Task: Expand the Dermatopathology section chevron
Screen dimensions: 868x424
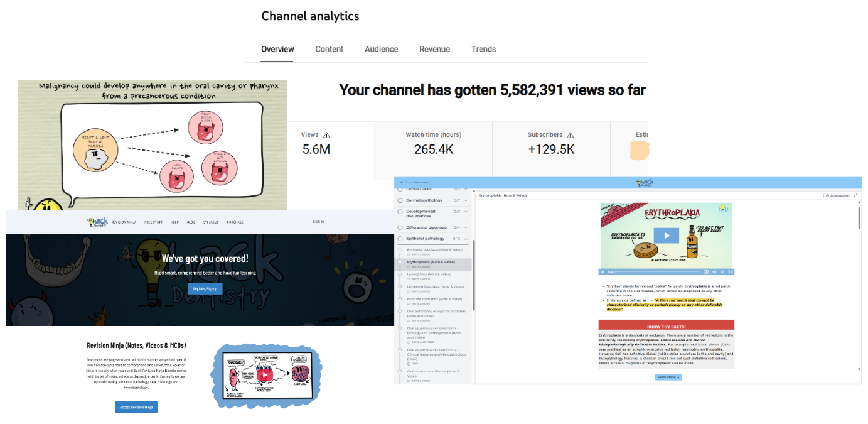Action: [466, 200]
